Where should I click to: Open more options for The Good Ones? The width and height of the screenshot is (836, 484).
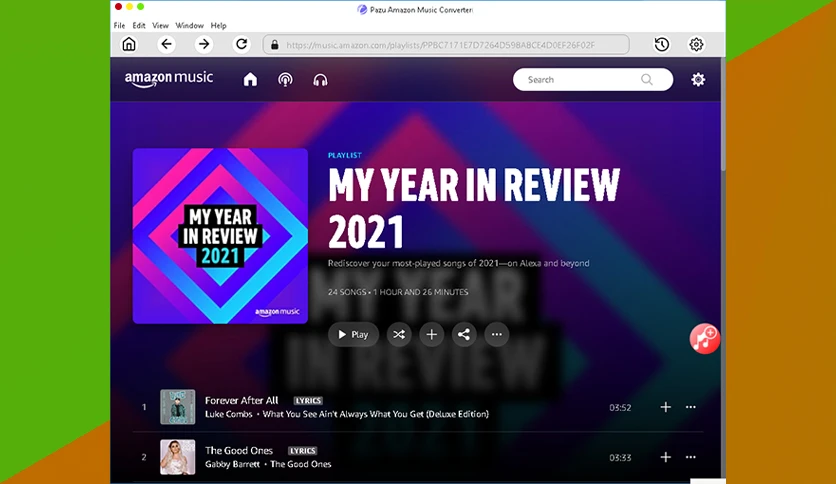[x=690, y=457]
